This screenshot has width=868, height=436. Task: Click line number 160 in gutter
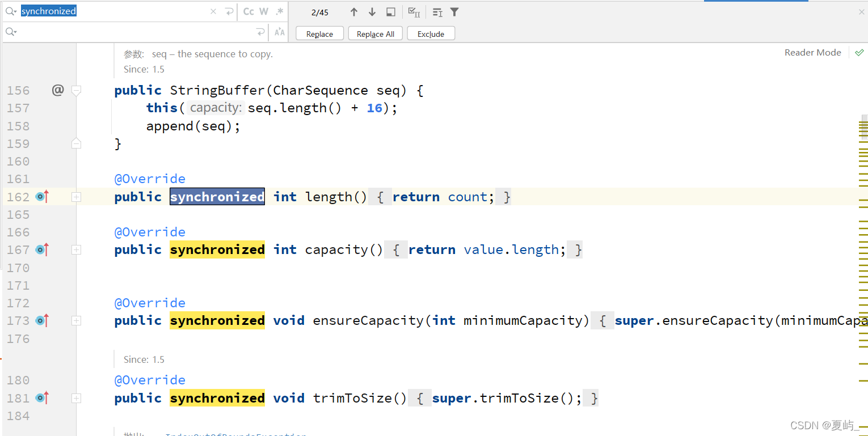point(18,162)
